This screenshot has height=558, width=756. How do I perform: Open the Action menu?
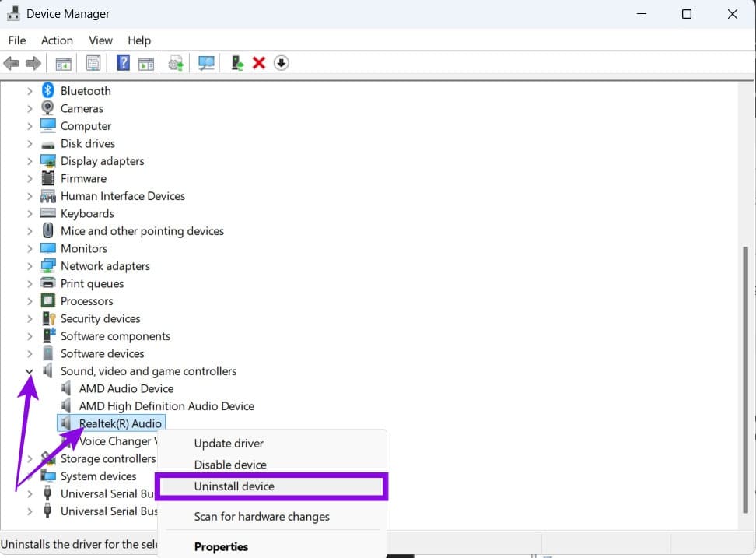57,40
